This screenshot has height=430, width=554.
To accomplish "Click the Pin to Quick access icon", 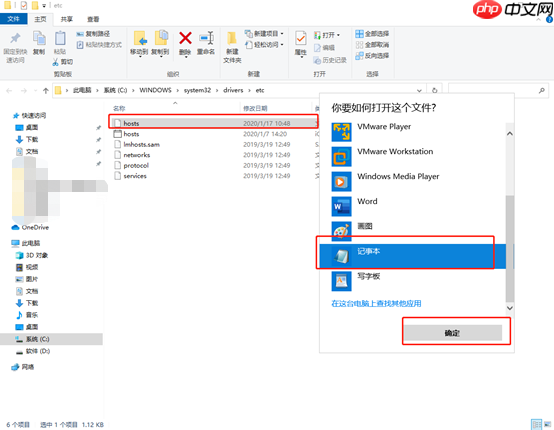I will click(15, 39).
